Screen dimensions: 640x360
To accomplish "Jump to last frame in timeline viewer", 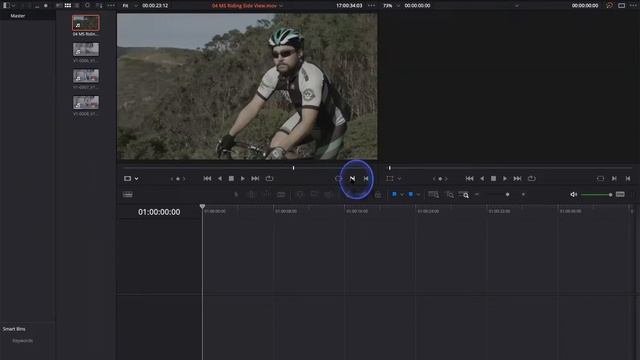I will tap(517, 178).
